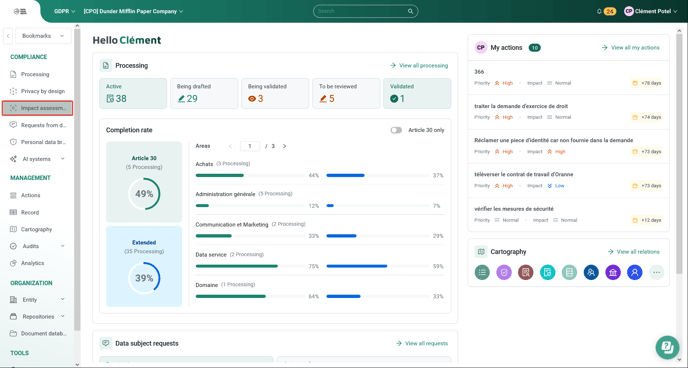This screenshot has width=688, height=368.
Task: Select the To be reviewed tile
Action: pyautogui.click(x=346, y=93)
